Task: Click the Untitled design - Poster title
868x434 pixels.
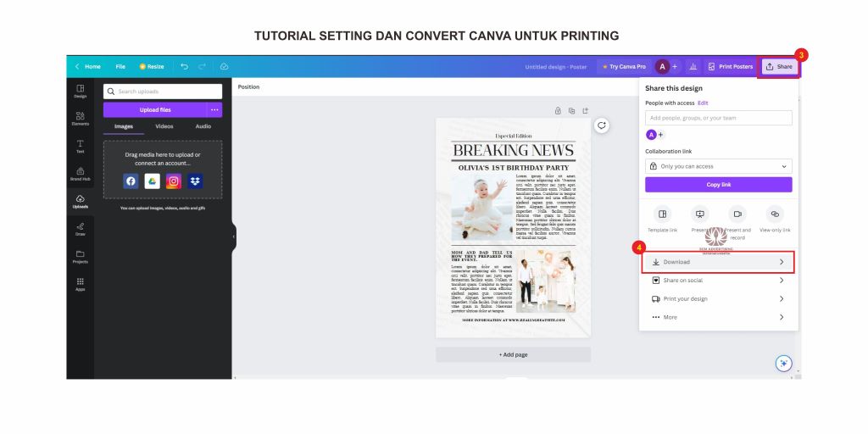Action: coord(556,66)
